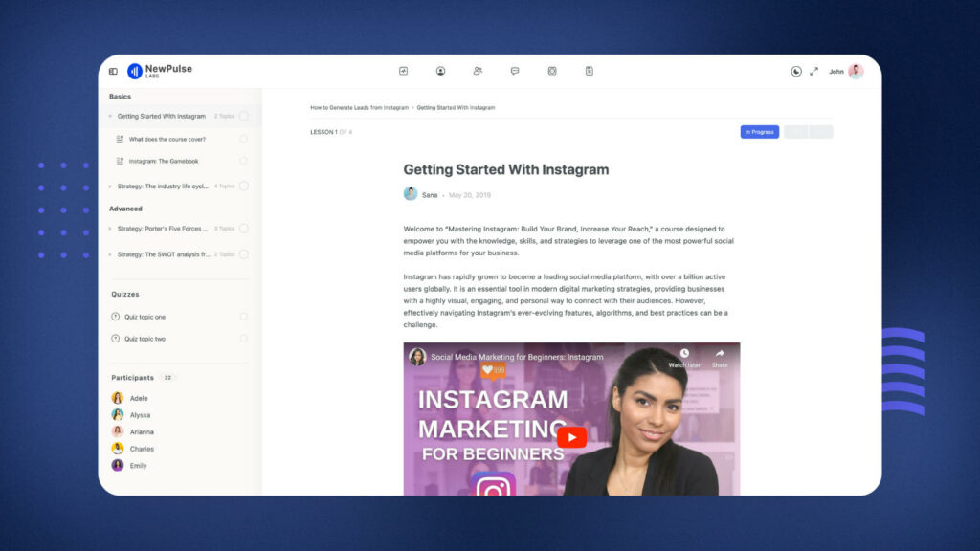
Task: Open the groups people icon
Action: pyautogui.click(x=478, y=71)
